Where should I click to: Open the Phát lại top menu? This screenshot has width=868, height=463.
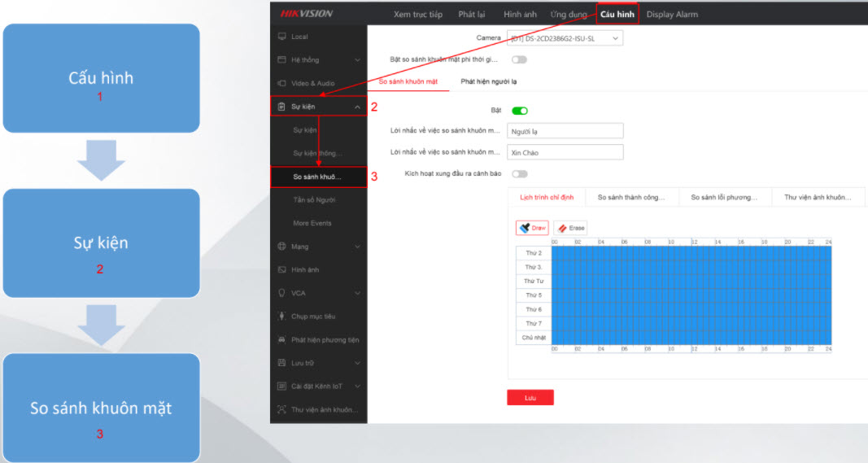[x=471, y=14]
